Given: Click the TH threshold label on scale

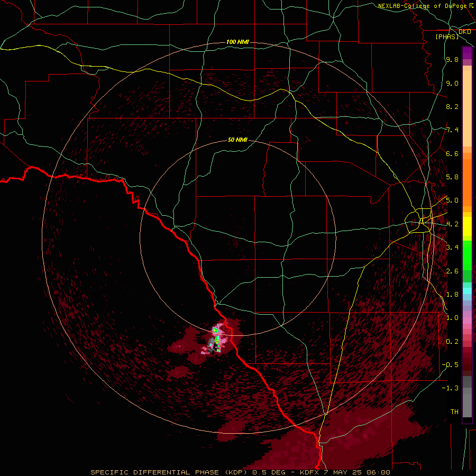Looking at the screenshot, I should click(454, 412).
